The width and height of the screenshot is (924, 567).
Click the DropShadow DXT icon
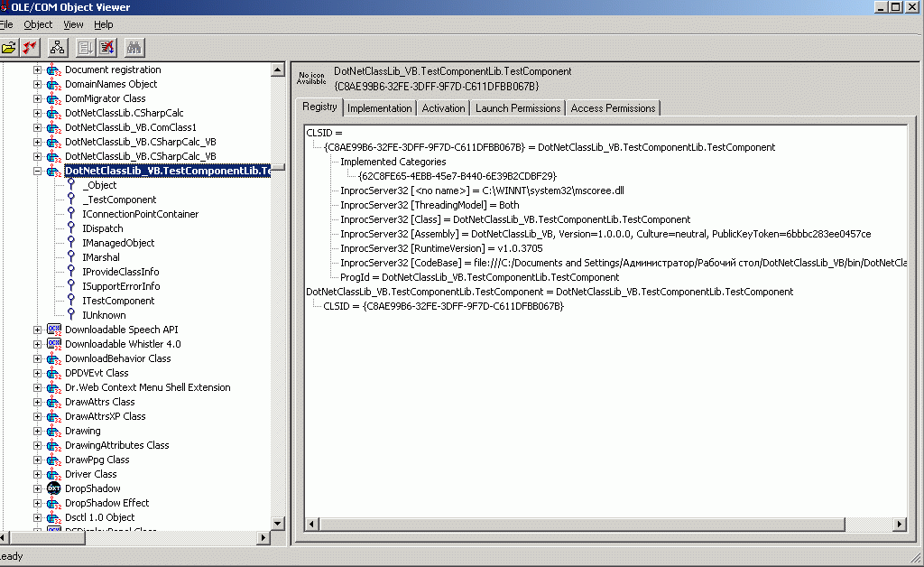pos(53,488)
